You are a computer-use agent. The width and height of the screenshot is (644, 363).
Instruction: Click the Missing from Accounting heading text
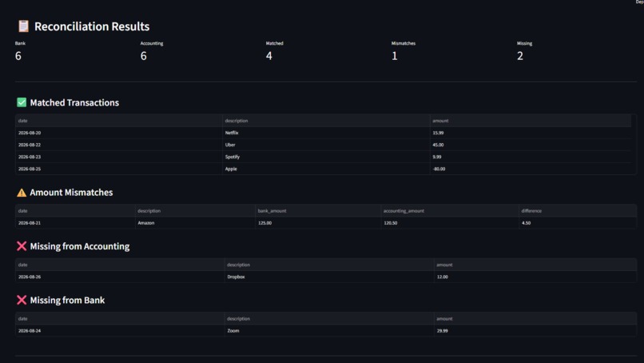coord(80,246)
